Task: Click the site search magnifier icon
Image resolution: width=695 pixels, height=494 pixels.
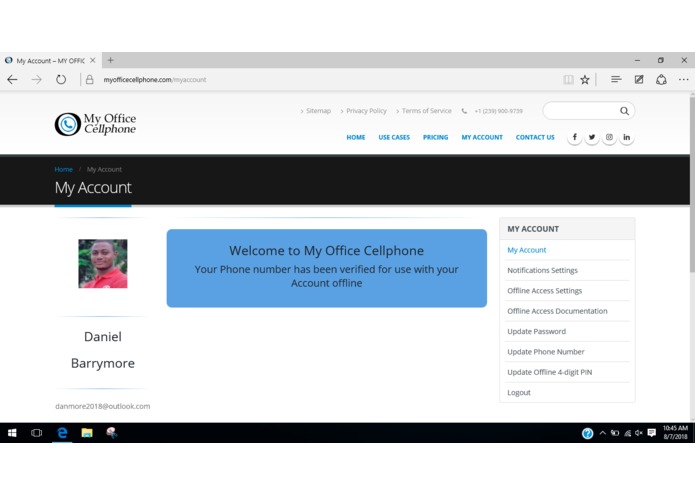Action: click(624, 111)
